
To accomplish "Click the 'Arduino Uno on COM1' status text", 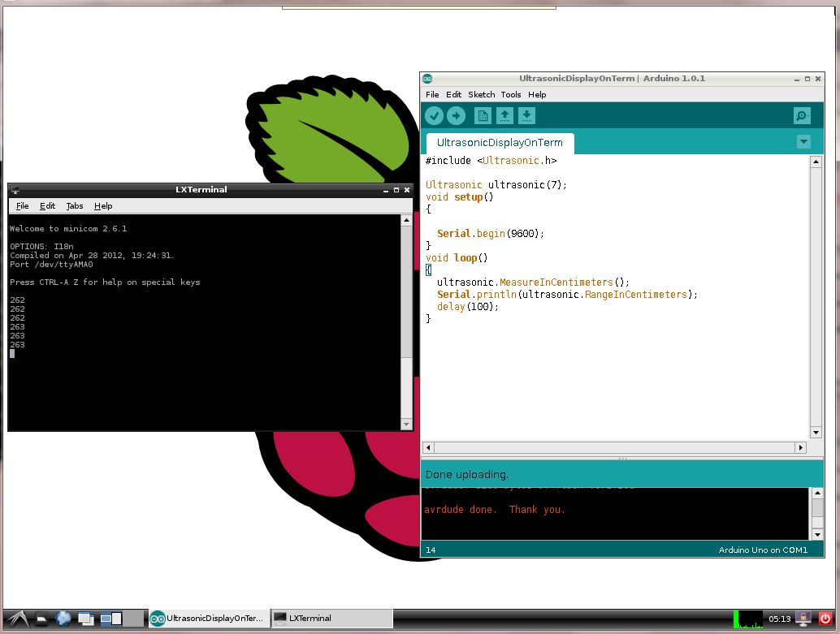I will click(x=763, y=550).
